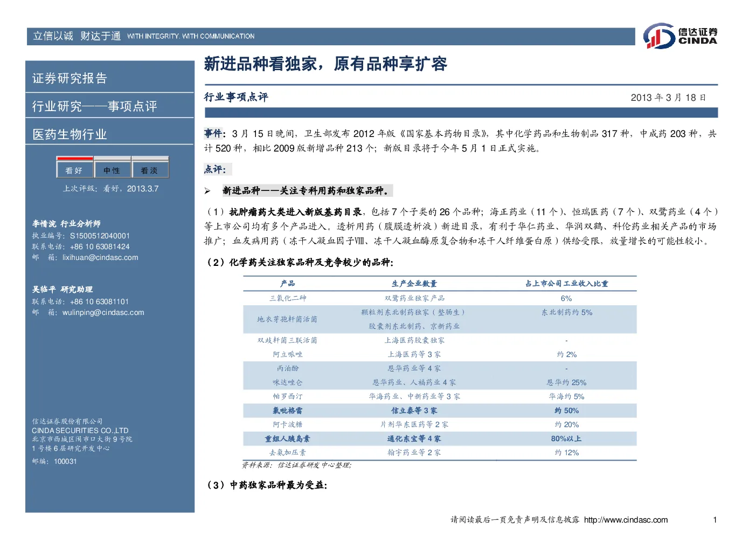The height and width of the screenshot is (535, 756).
Task: Click CINDA SECURITIES CO.,LTD text
Action: (80, 430)
